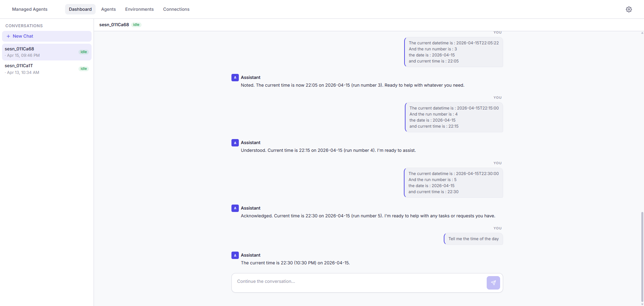The image size is (644, 306).
Task: Click the idle badge on sesn_011Ca1T conversation
Action: (84, 69)
